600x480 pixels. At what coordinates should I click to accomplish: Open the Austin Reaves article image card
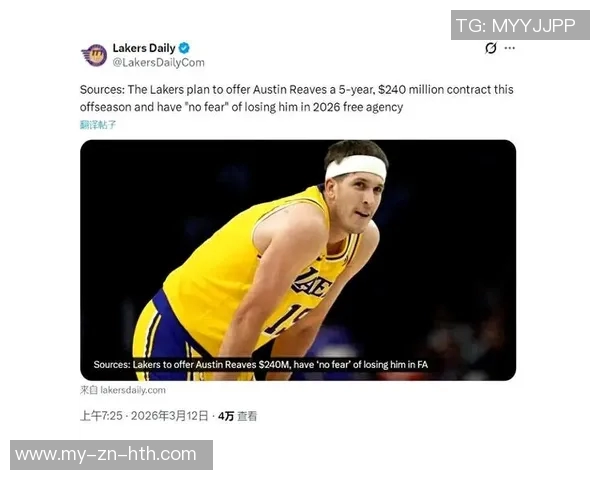pos(298,260)
